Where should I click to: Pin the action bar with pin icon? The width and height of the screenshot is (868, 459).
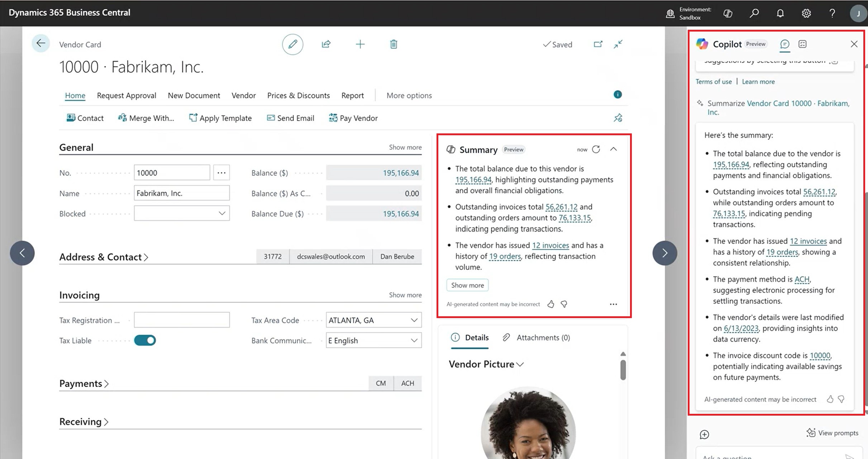[618, 118]
